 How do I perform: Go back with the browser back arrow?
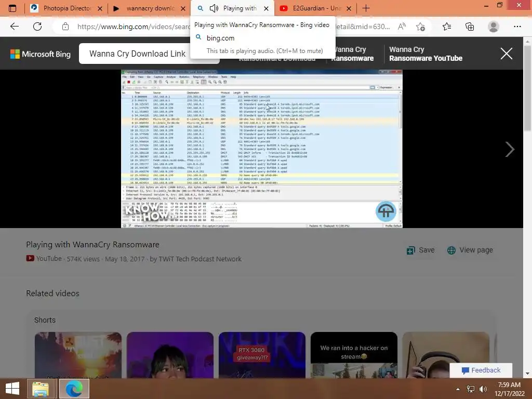[14, 26]
